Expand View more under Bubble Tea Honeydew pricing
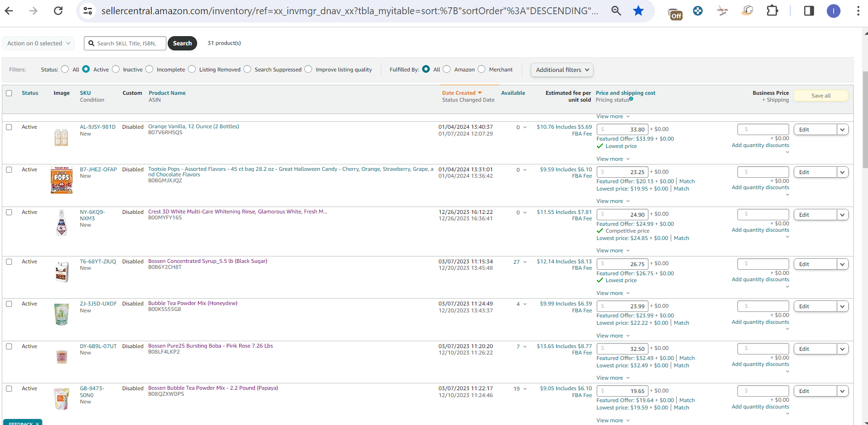Viewport: 868px width, 425px height. (x=613, y=336)
